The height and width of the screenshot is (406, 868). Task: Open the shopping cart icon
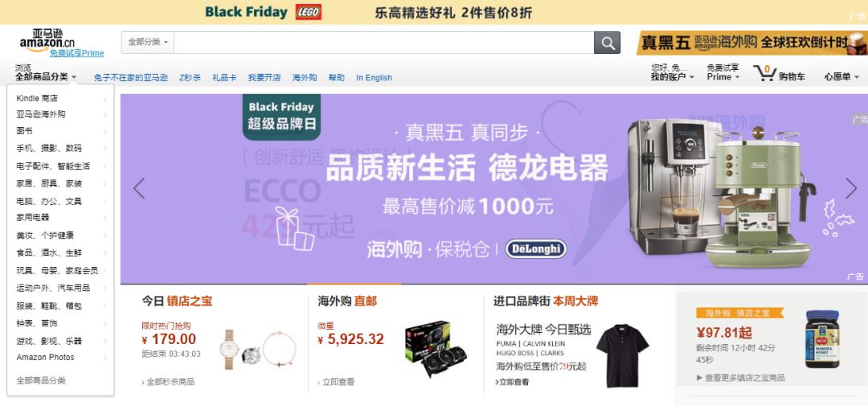pos(764,72)
